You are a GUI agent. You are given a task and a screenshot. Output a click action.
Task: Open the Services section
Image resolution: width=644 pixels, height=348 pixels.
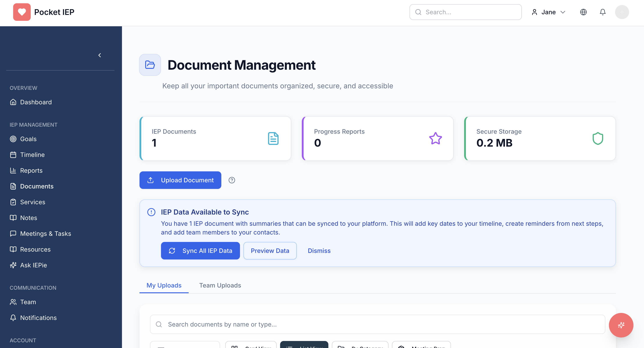pyautogui.click(x=32, y=202)
